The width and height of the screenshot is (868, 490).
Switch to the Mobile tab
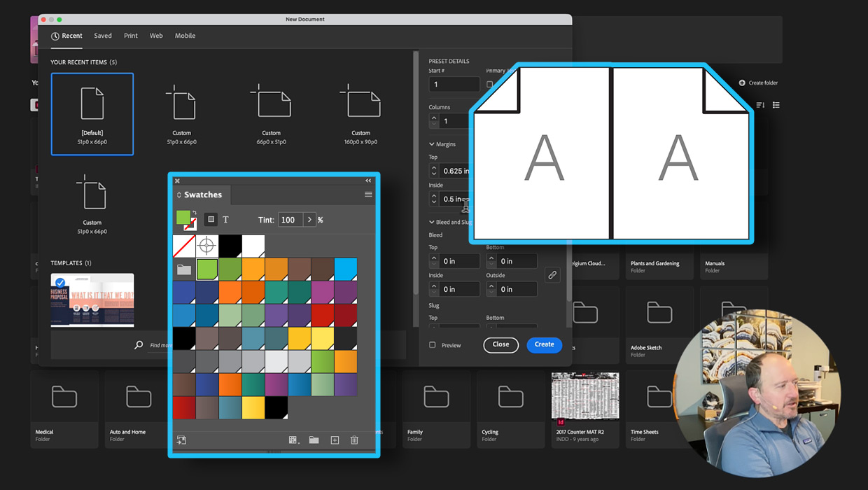pos(185,36)
